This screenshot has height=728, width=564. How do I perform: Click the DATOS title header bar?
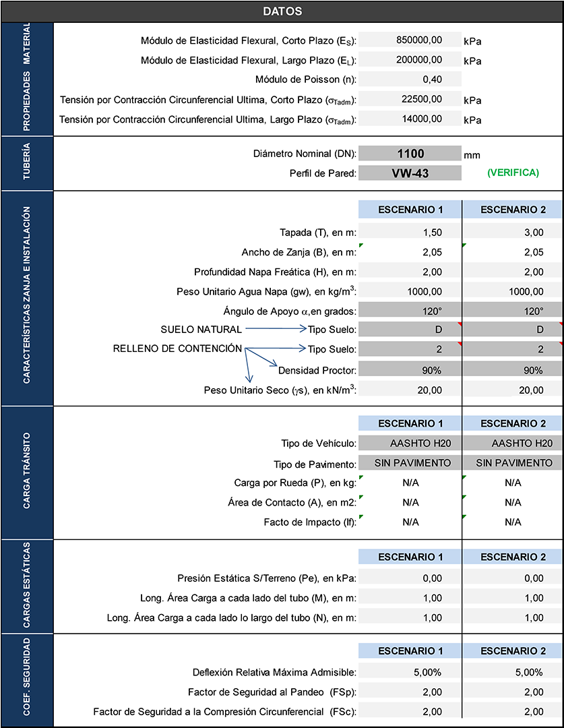pyautogui.click(x=282, y=11)
